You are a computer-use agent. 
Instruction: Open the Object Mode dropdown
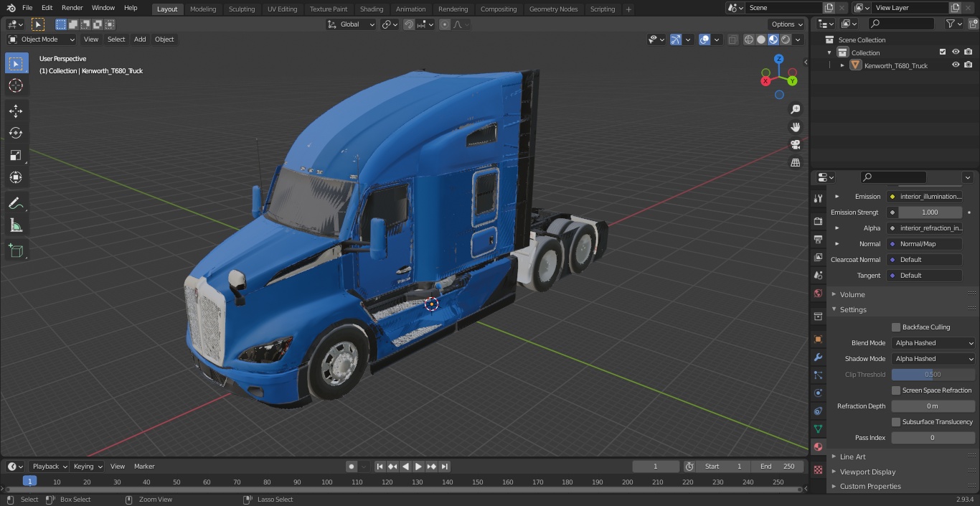[42, 39]
